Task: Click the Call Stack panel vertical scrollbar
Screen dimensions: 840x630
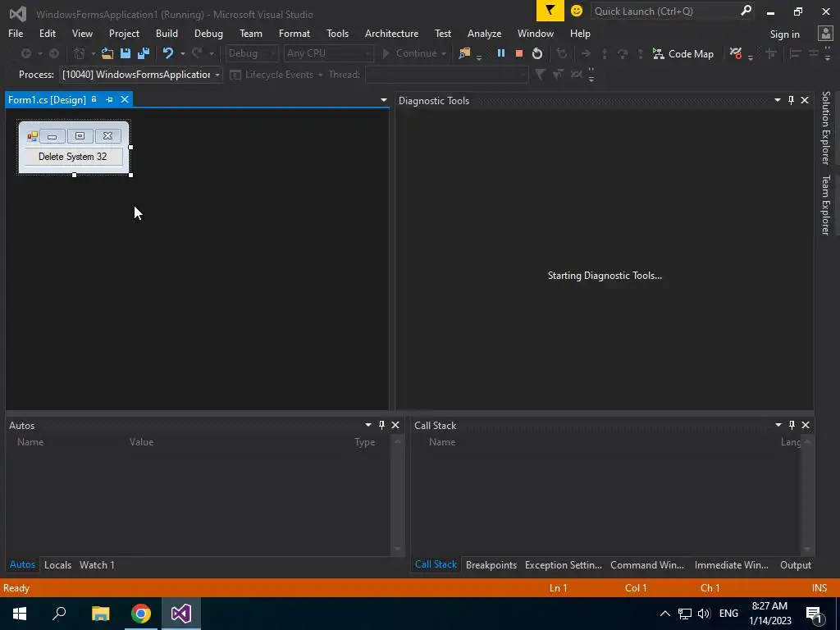Action: 807,495
